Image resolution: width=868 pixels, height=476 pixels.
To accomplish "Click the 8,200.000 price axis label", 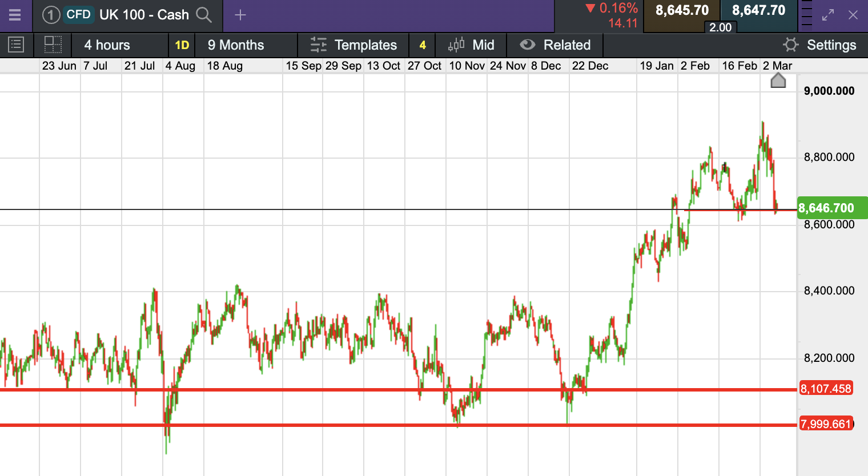I will pos(829,358).
